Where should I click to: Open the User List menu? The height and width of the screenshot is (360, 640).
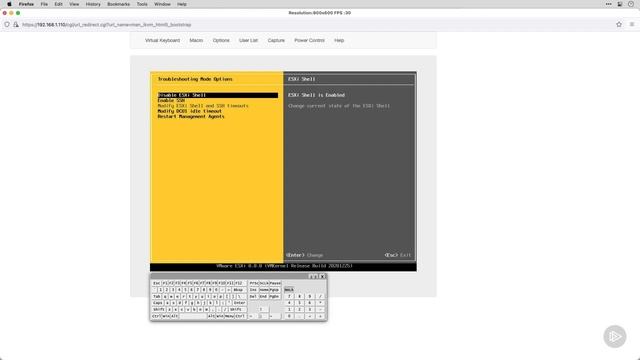pyautogui.click(x=248, y=40)
